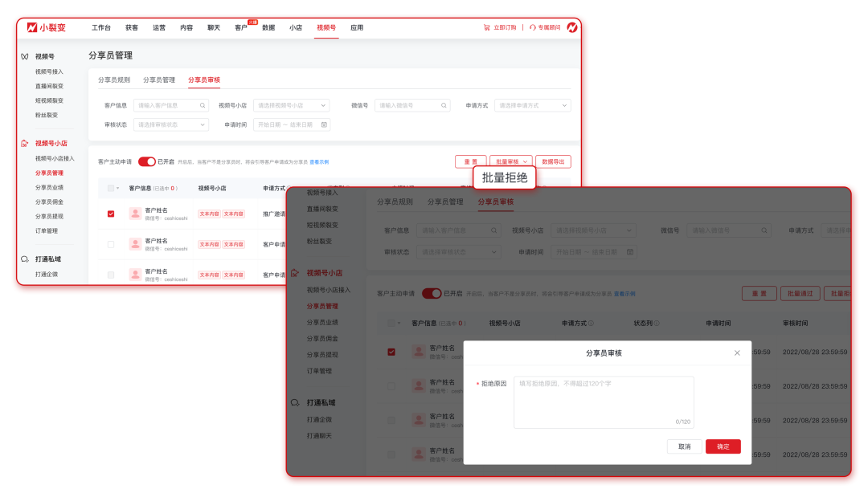The image size is (868, 493).
Task: Expand the 批量审核 button dropdown arrow
Action: pyautogui.click(x=525, y=161)
